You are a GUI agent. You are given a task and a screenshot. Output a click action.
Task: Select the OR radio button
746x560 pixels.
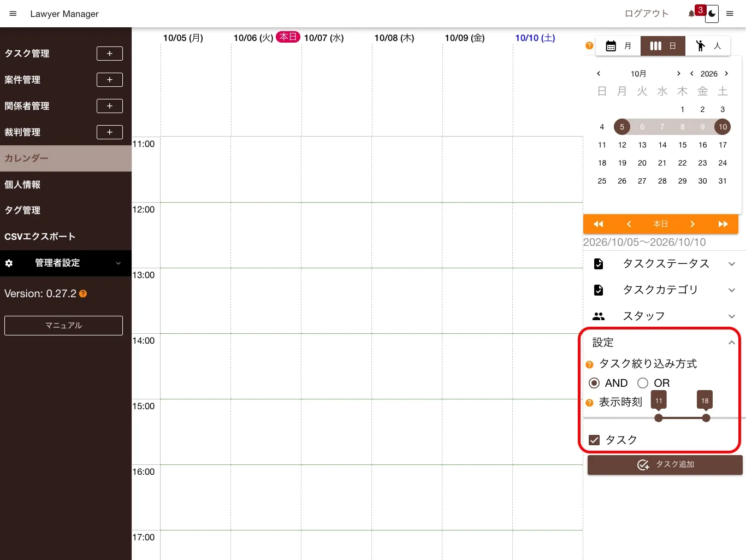643,383
